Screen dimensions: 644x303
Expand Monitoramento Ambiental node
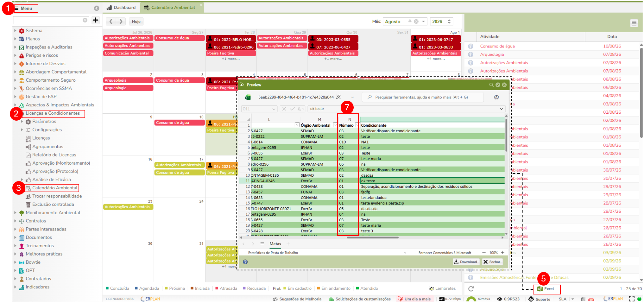(x=15, y=213)
